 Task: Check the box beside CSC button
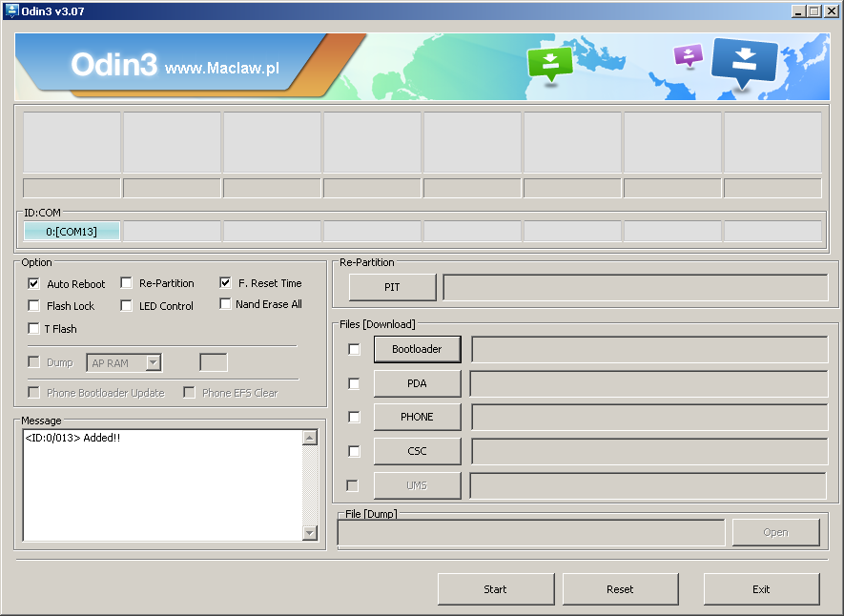tap(354, 451)
